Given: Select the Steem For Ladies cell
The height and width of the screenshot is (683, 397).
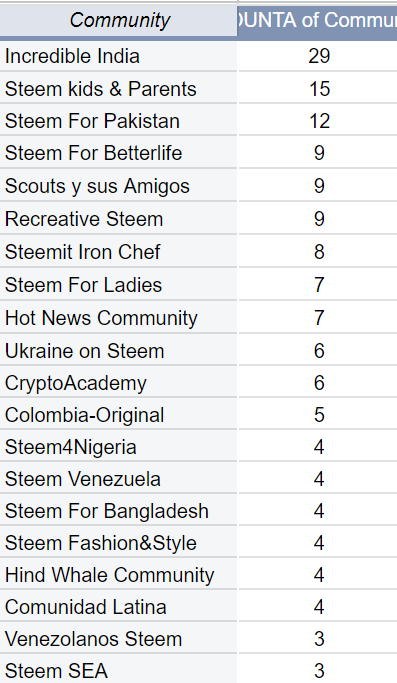Looking at the screenshot, I should (119, 285).
